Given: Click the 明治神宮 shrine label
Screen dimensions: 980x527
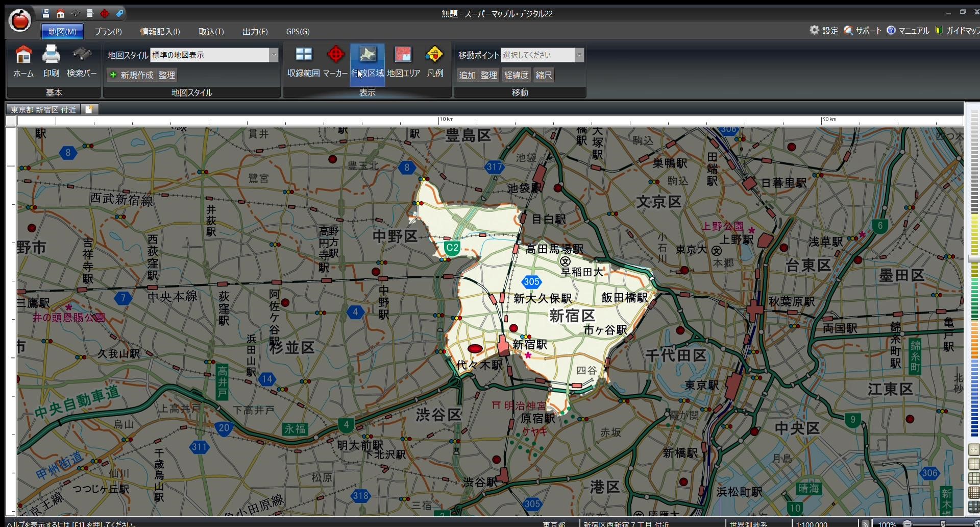Looking at the screenshot, I should coord(520,405).
